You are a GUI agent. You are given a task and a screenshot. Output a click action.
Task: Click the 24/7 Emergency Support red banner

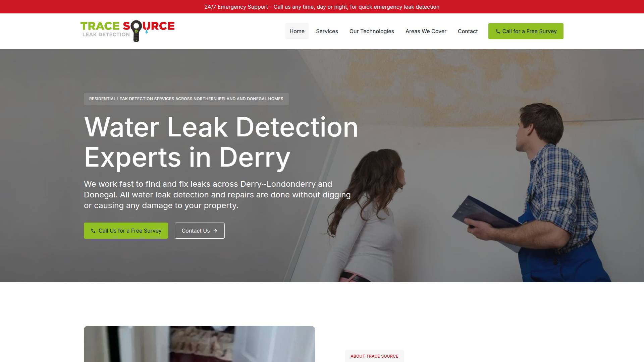click(322, 7)
